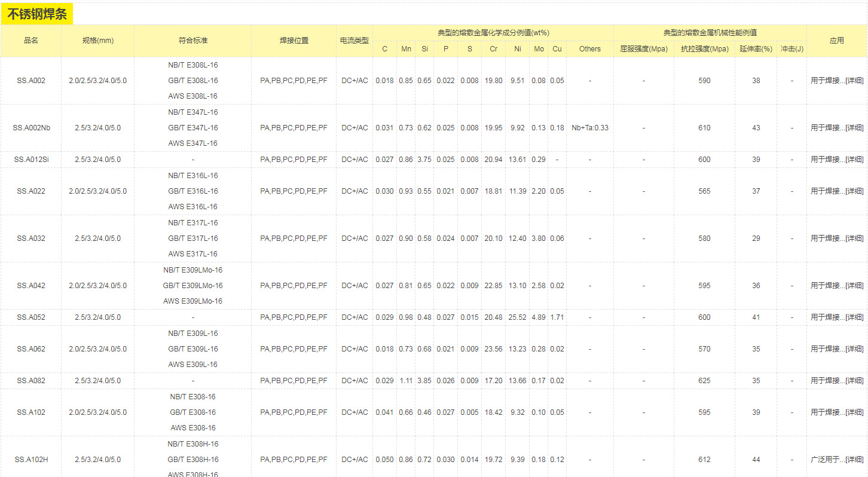Click tensile strength 565 in SS.A022 row
Image resolution: width=868 pixels, height=477 pixels.
click(705, 191)
